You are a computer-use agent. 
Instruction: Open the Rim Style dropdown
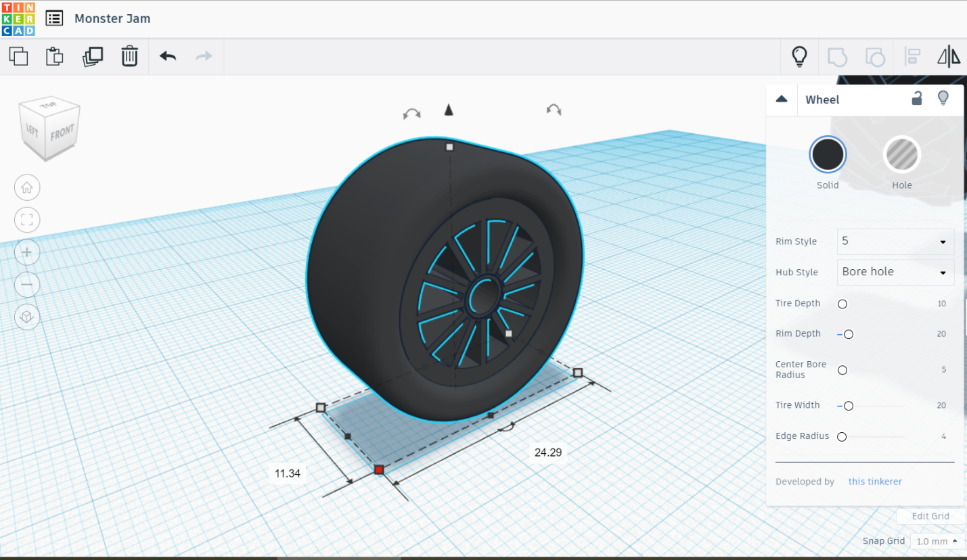895,241
